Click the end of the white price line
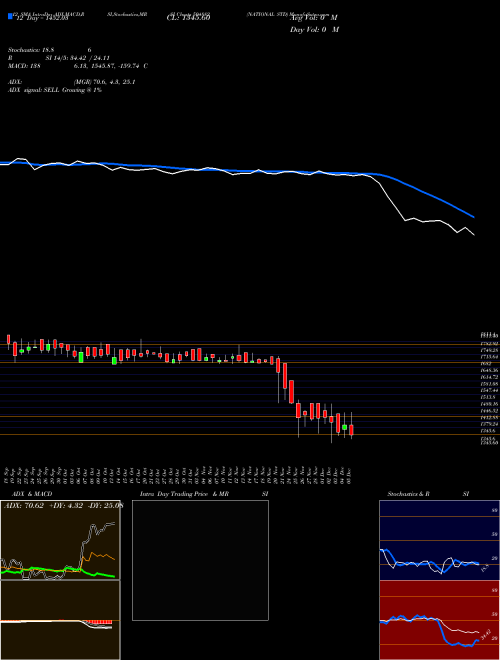This screenshot has height=660, width=500. coord(473,234)
